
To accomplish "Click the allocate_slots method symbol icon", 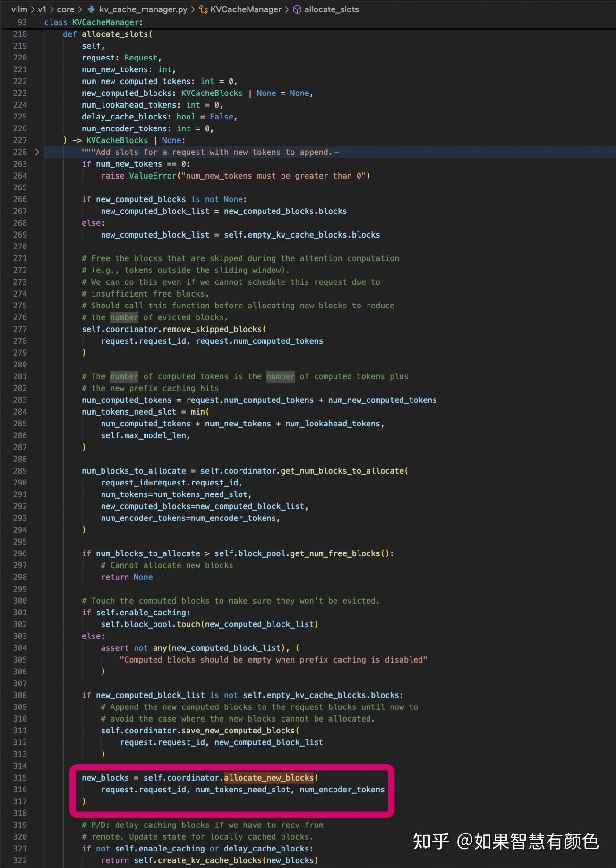I will coord(297,9).
